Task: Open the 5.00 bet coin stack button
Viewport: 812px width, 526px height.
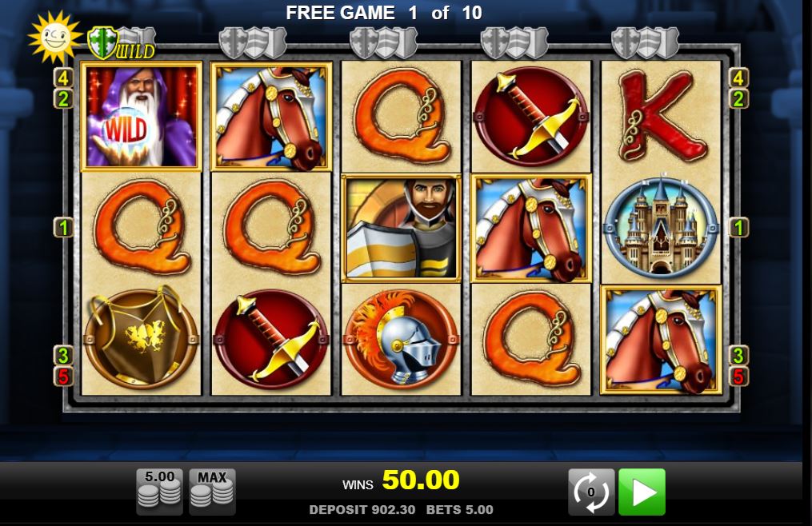Action: point(159,492)
